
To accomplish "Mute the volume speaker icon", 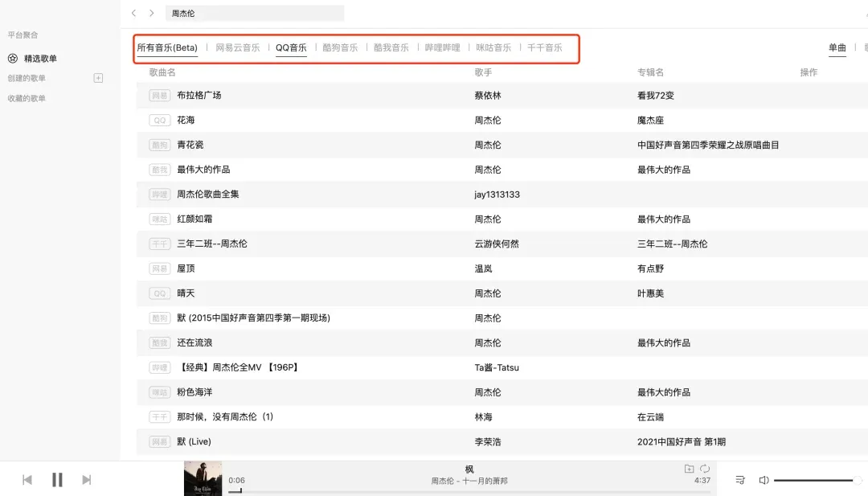I will [764, 480].
